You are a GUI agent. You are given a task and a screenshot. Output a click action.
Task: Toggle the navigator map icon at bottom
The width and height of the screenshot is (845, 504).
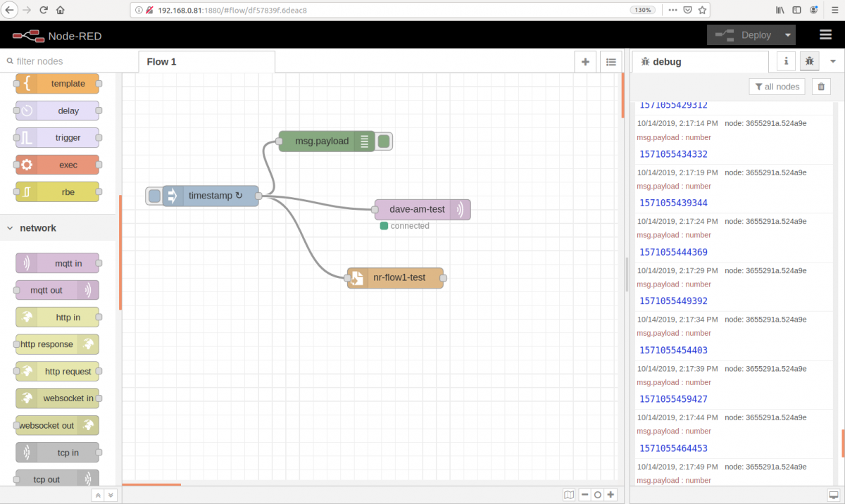pyautogui.click(x=568, y=494)
